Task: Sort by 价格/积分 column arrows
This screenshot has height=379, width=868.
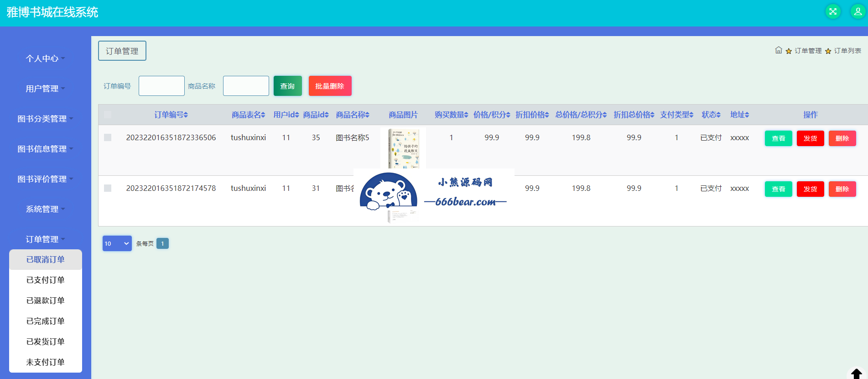Action: pos(508,115)
